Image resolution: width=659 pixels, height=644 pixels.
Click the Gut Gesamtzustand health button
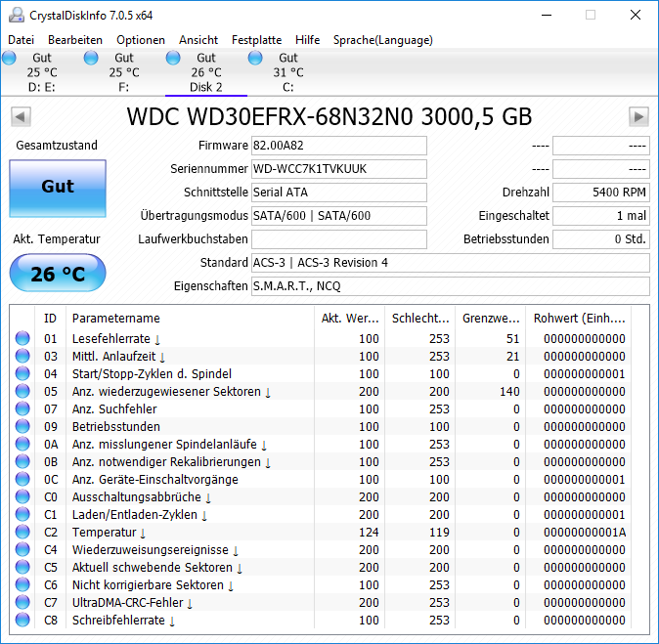pos(58,189)
